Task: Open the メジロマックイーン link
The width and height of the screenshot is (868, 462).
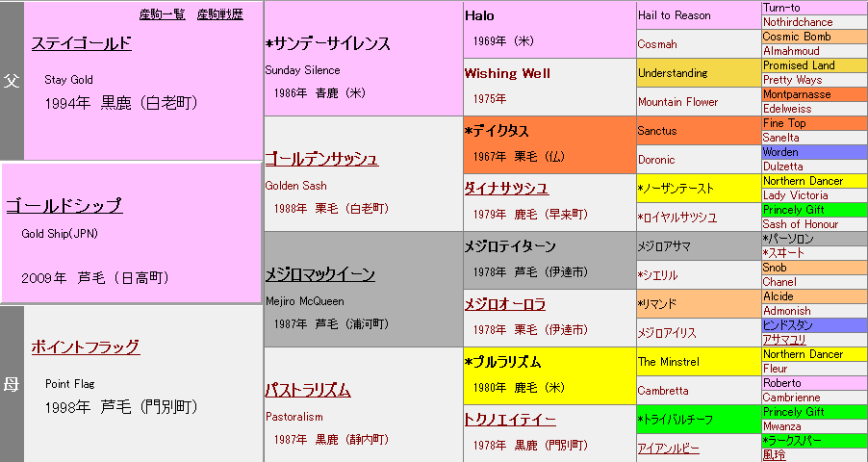Action: pyautogui.click(x=319, y=274)
